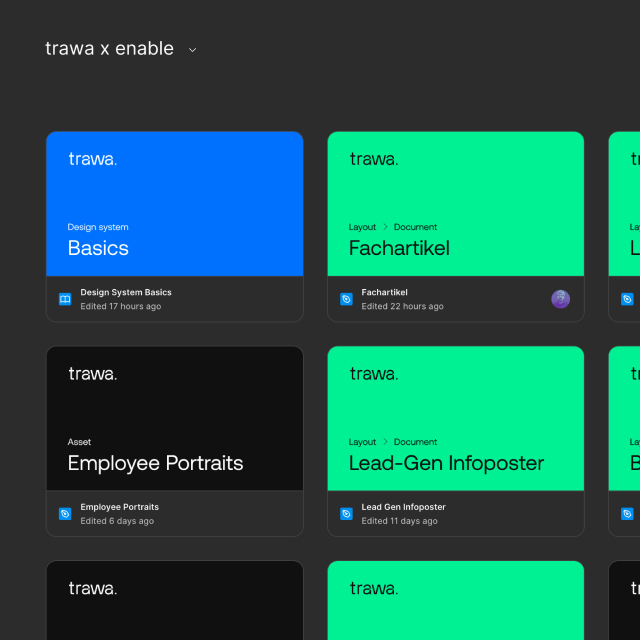Viewport: 640px width, 640px height.
Task: Select the Fachartikel file name below the thumbnail
Action: point(384,292)
